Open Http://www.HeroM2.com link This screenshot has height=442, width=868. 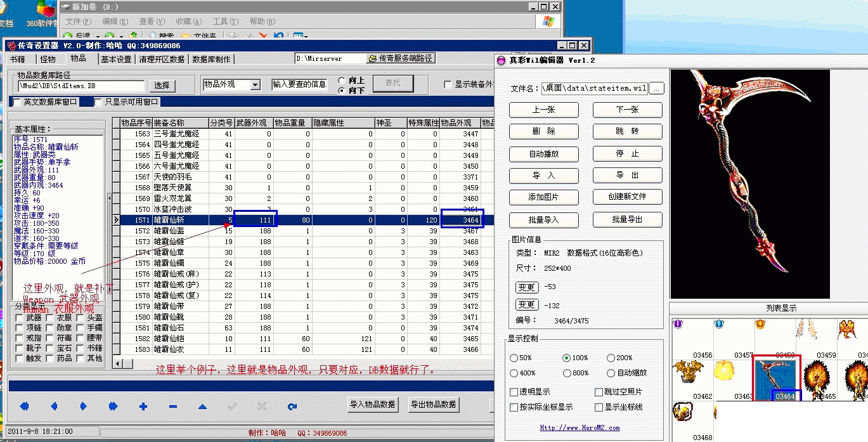tap(580, 428)
